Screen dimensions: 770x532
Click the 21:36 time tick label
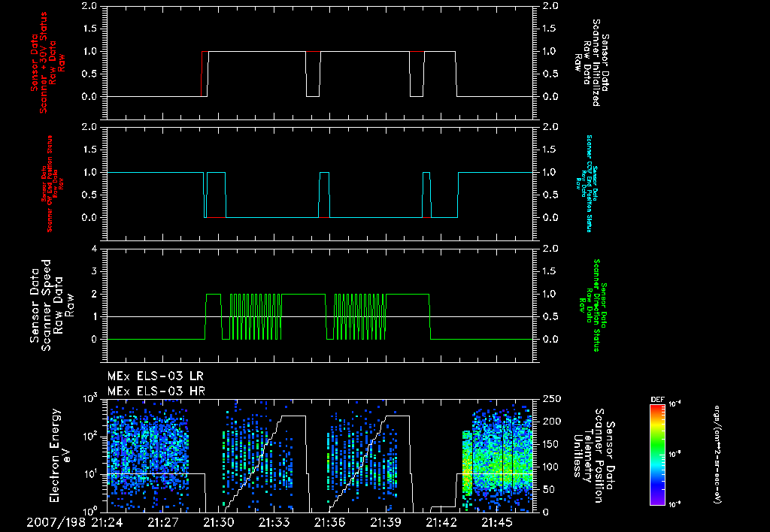click(330, 522)
